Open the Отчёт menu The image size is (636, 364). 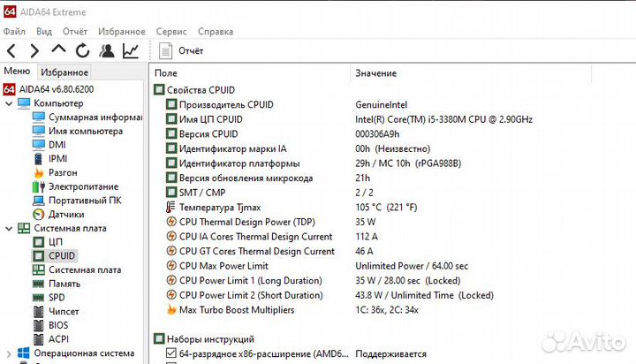coord(75,32)
